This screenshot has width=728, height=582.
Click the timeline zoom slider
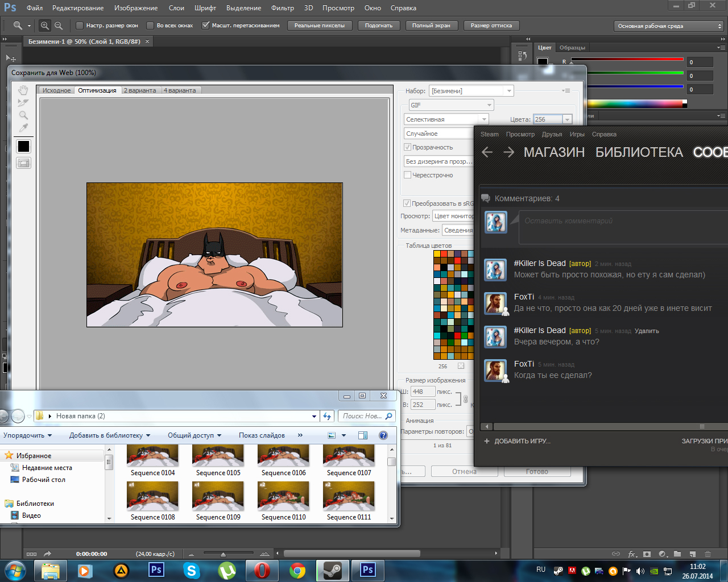(x=227, y=554)
